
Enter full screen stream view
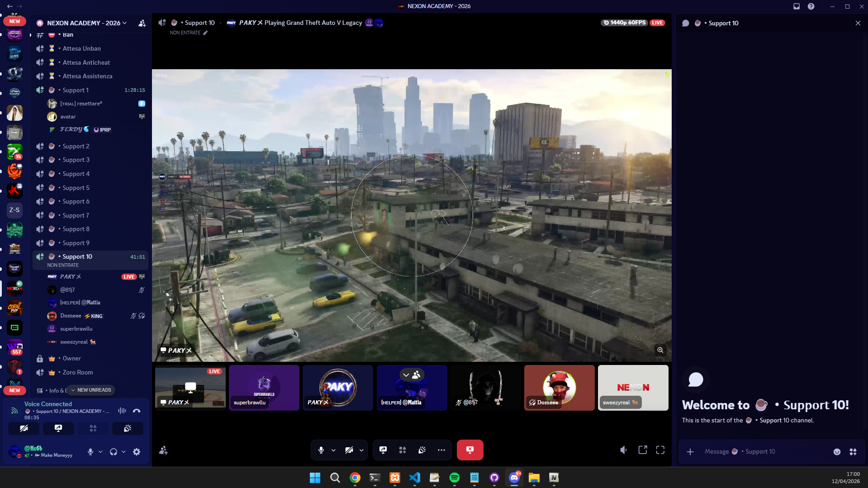[660, 450]
